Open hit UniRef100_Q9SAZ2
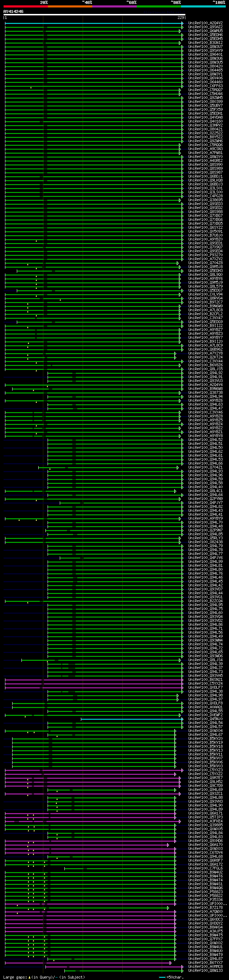This screenshot has height=980, width=229. tap(205, 27)
